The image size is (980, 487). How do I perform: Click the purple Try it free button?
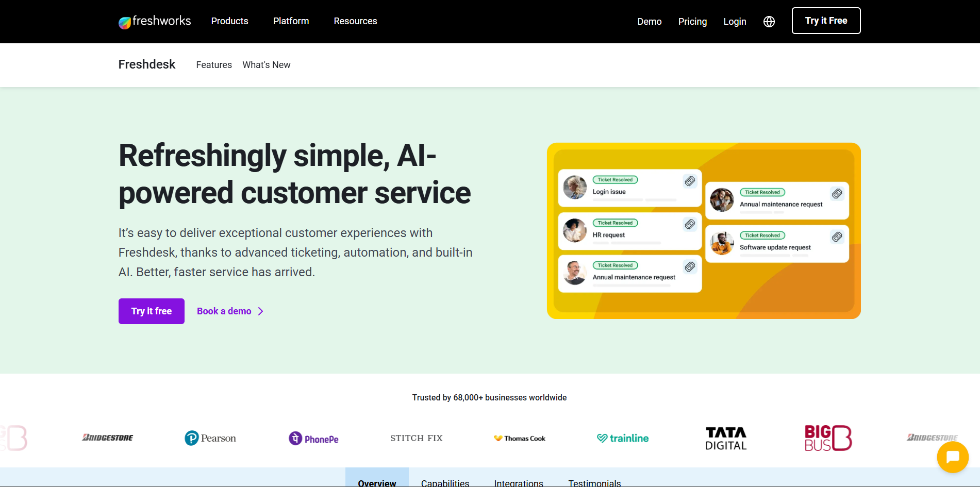[x=152, y=311]
